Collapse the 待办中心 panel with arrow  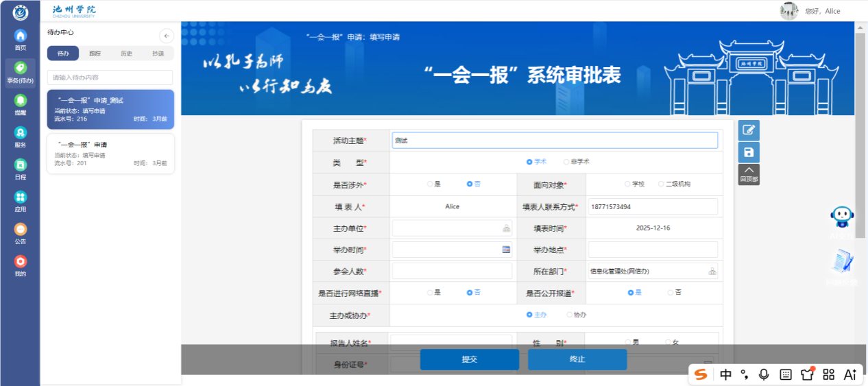166,36
